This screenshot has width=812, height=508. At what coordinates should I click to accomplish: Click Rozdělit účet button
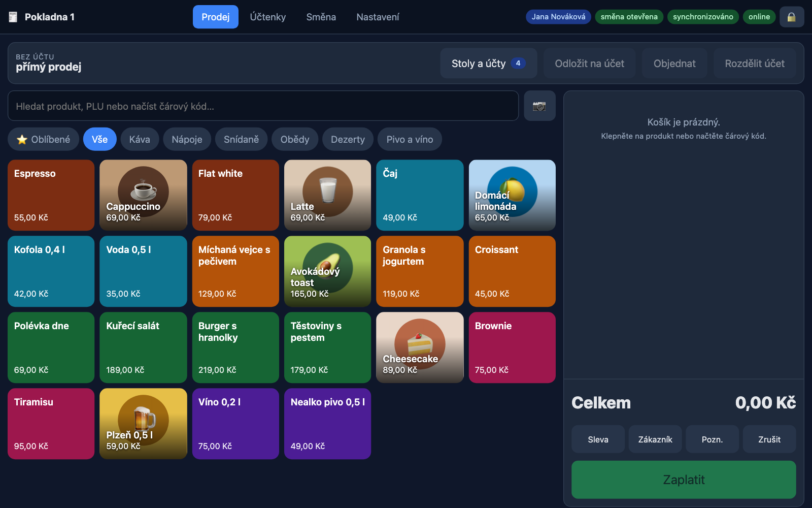pyautogui.click(x=755, y=63)
